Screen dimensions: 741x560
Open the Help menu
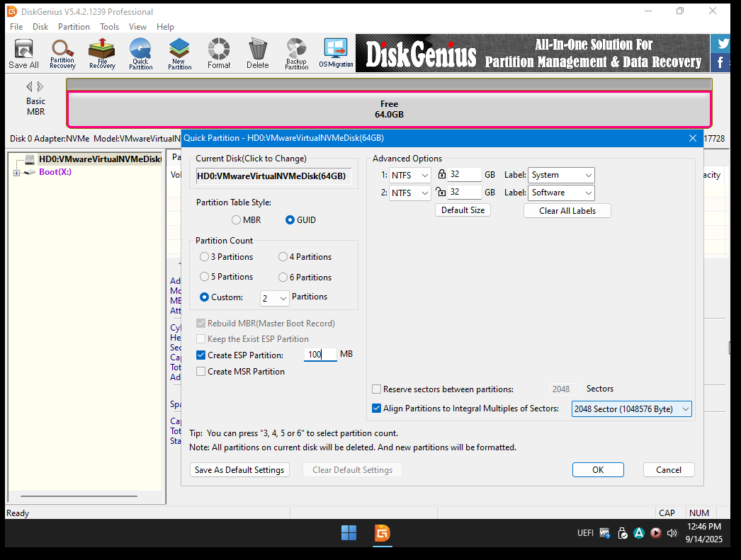click(x=165, y=27)
